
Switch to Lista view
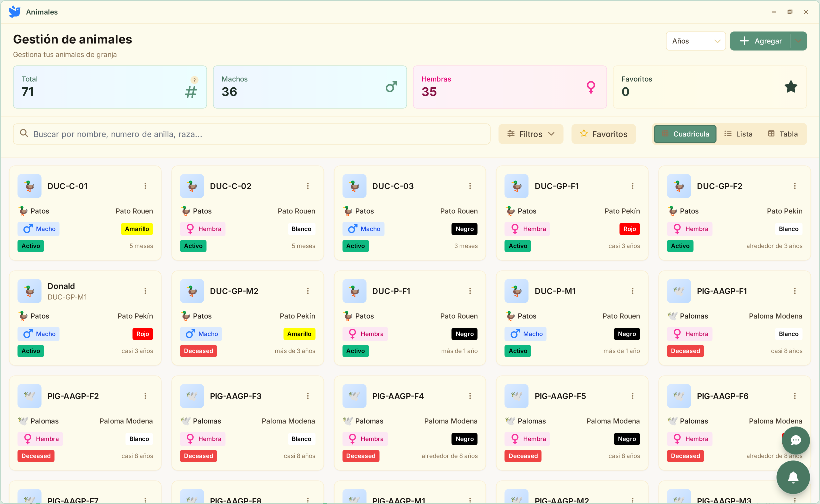[x=738, y=134]
